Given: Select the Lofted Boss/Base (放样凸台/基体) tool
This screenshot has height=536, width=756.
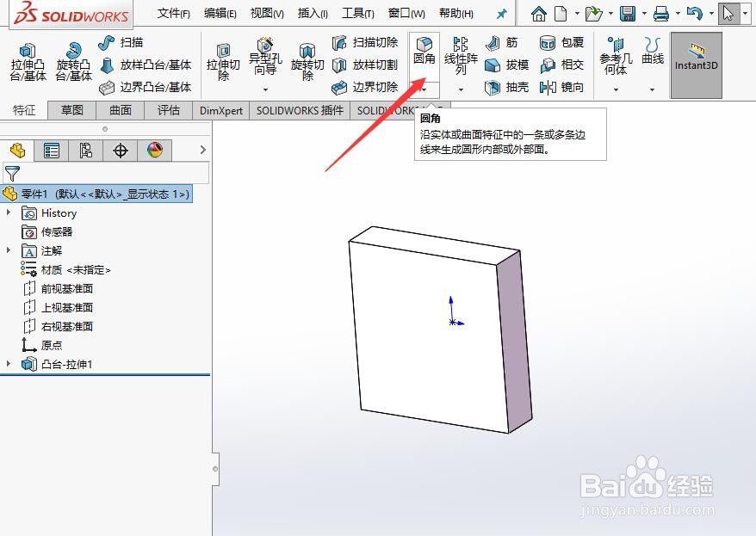Looking at the screenshot, I should pos(146,65).
